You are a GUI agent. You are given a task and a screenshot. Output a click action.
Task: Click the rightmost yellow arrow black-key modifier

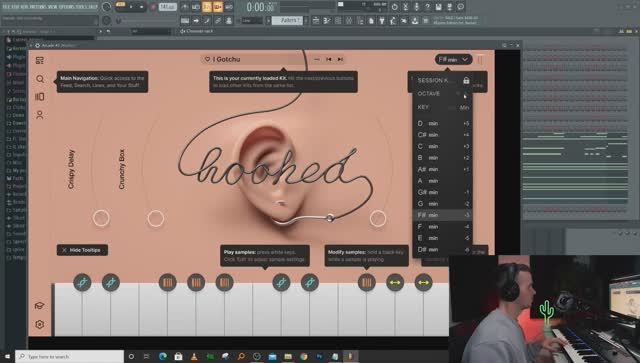click(423, 282)
